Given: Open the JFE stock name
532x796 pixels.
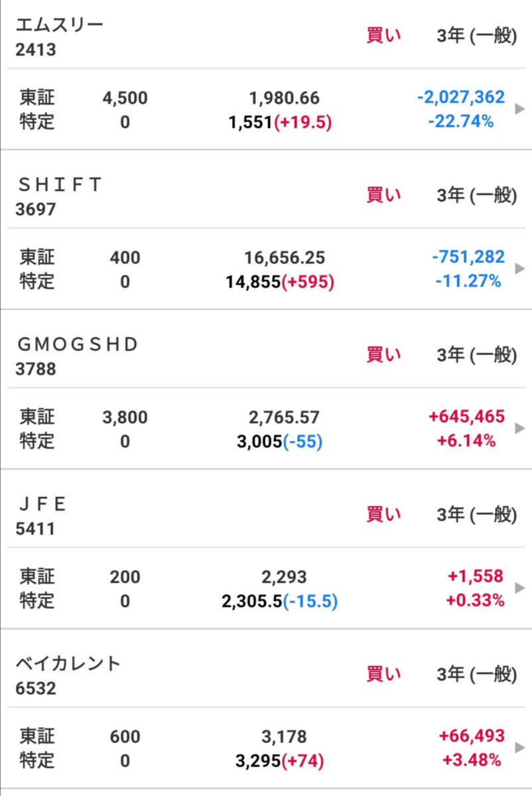Looking at the screenshot, I should click(x=42, y=505).
